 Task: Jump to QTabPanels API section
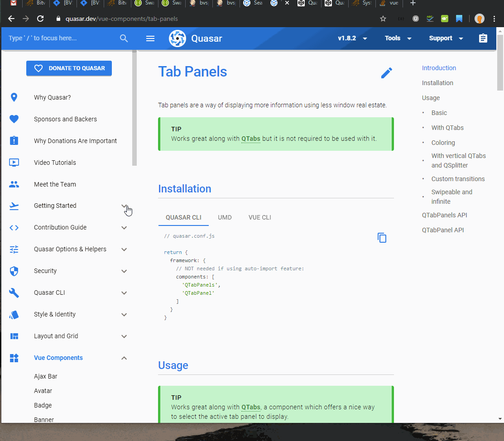pos(444,215)
